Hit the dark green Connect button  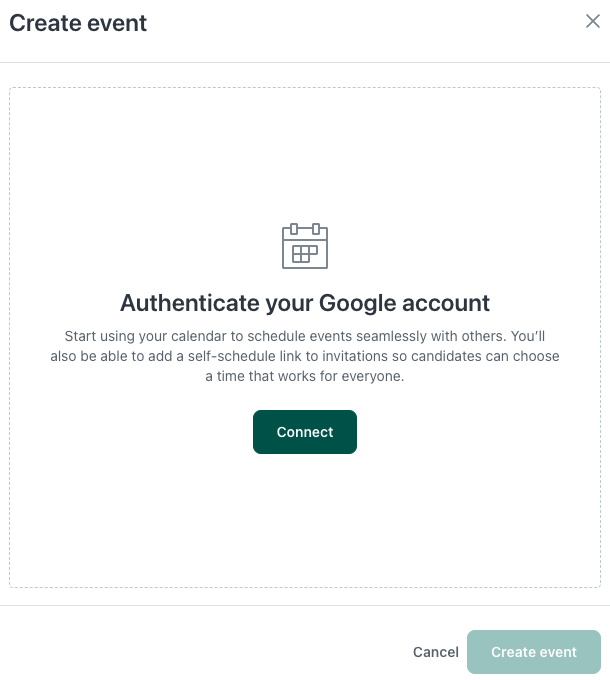pos(305,432)
